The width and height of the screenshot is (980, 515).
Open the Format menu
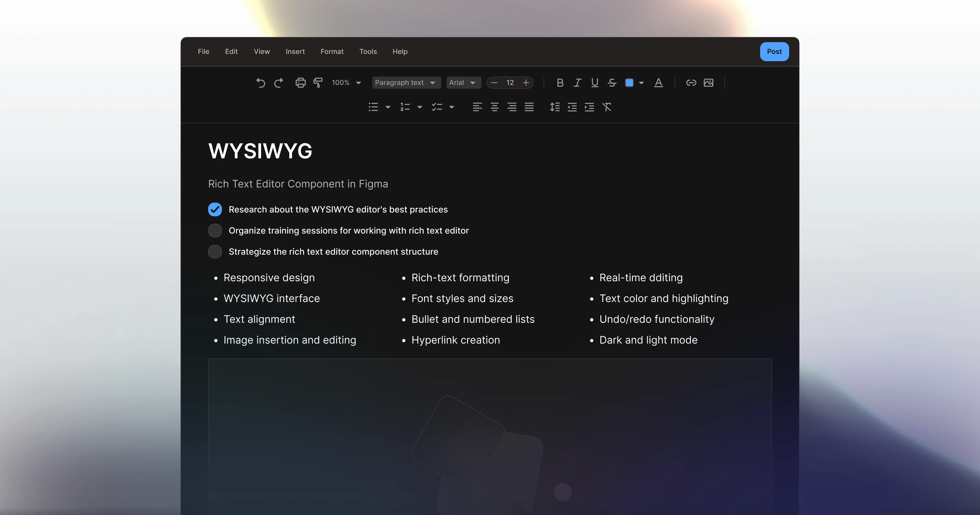point(332,51)
